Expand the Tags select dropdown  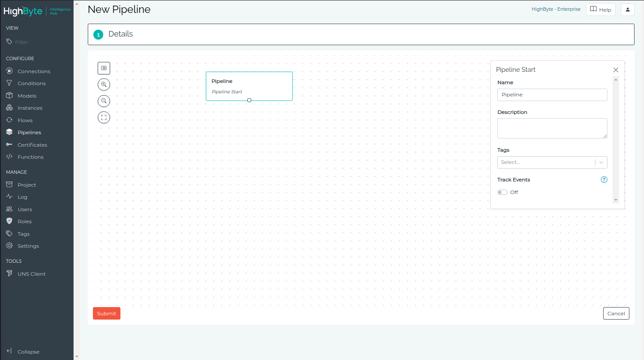[x=601, y=162]
